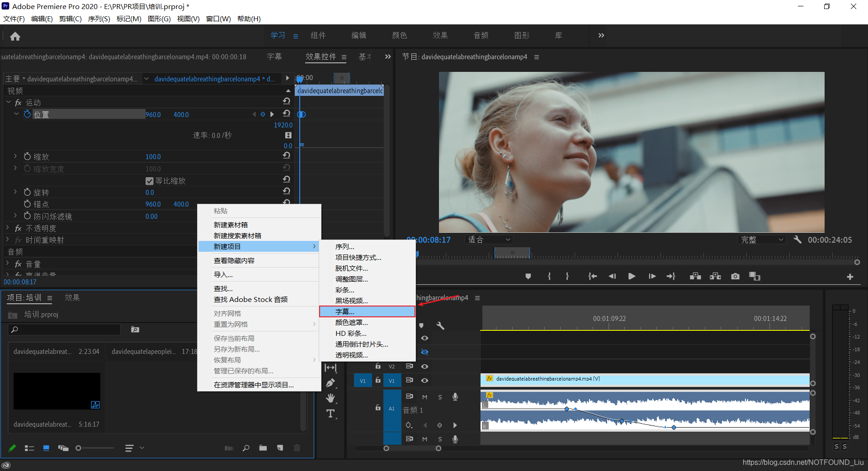Toggle Position animation stopwatch

tap(28, 114)
